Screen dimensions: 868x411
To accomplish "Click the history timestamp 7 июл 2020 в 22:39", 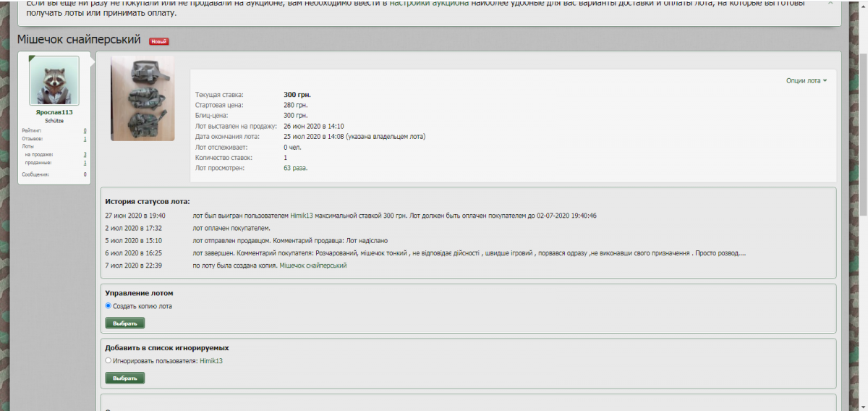I will [134, 266].
